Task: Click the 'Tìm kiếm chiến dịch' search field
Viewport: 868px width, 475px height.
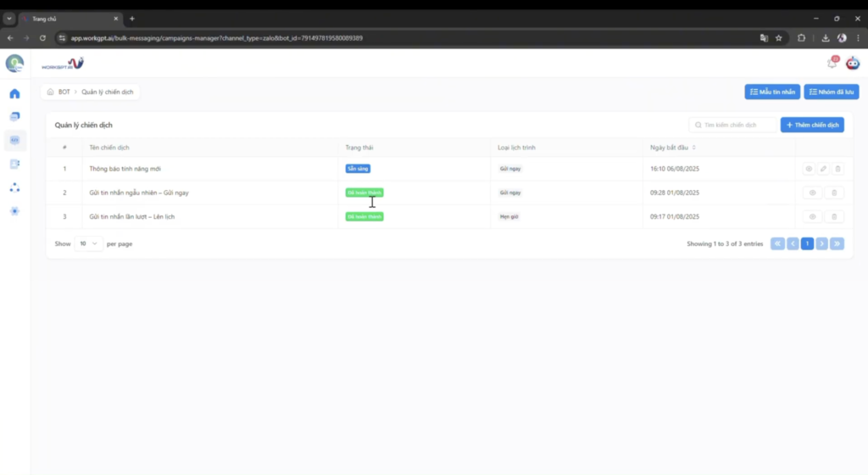Action: (x=734, y=125)
